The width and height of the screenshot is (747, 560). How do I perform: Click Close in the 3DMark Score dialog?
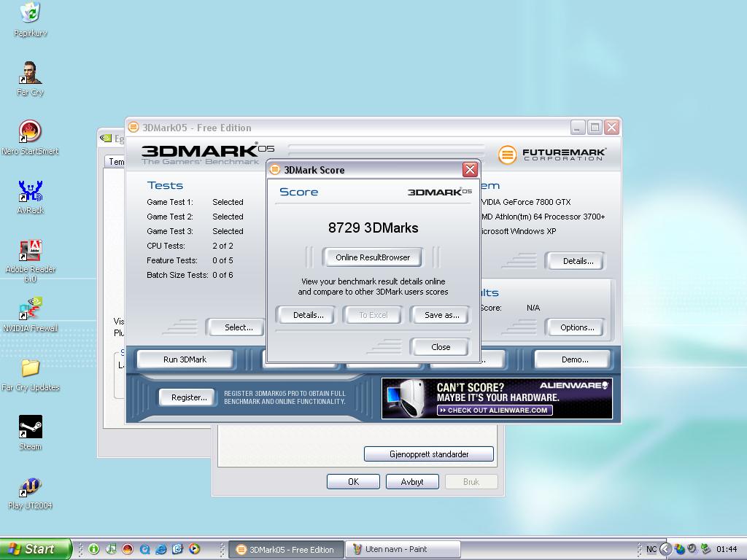pos(441,347)
